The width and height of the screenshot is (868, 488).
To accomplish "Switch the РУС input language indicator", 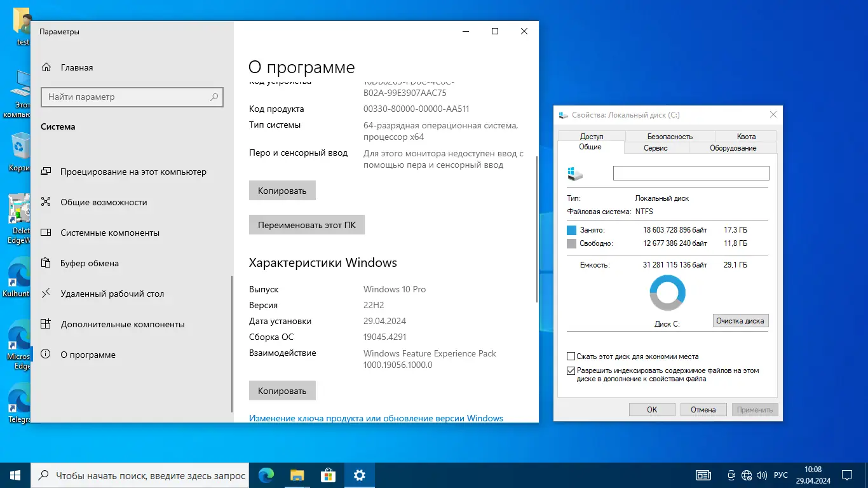I will click(x=781, y=475).
